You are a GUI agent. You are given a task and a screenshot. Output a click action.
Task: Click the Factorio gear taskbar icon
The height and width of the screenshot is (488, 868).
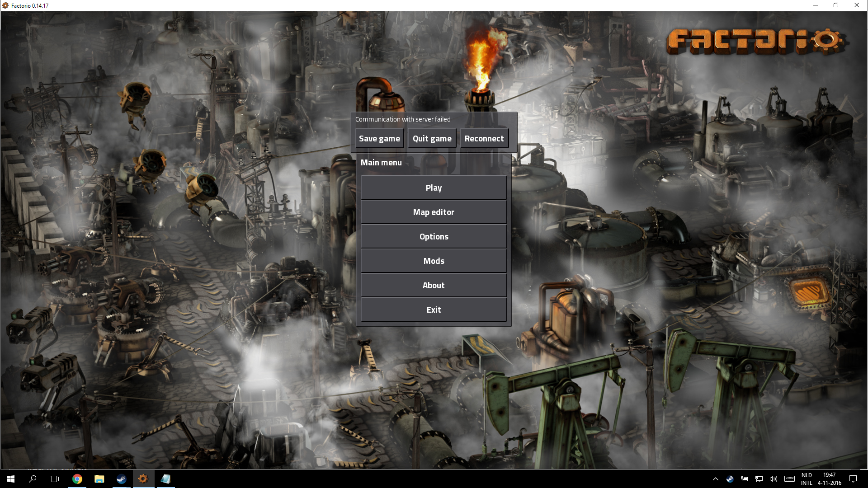pos(143,479)
